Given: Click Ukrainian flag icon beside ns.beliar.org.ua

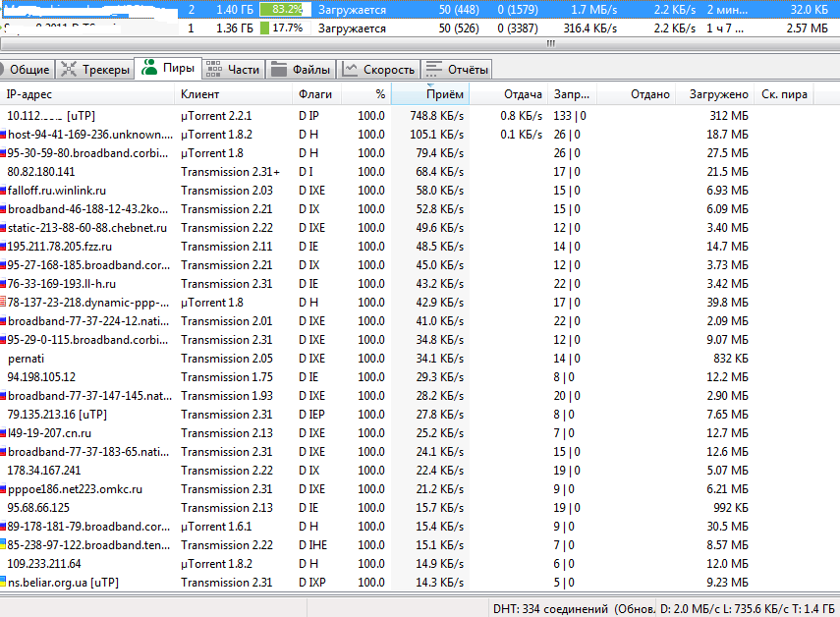Looking at the screenshot, I should pyautogui.click(x=4, y=583).
